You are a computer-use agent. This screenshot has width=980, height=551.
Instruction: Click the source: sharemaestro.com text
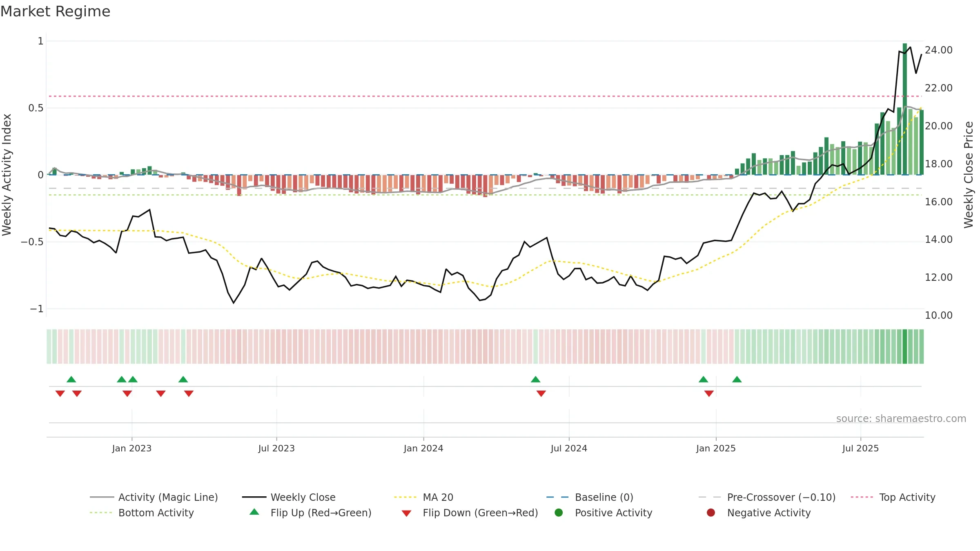pos(901,418)
